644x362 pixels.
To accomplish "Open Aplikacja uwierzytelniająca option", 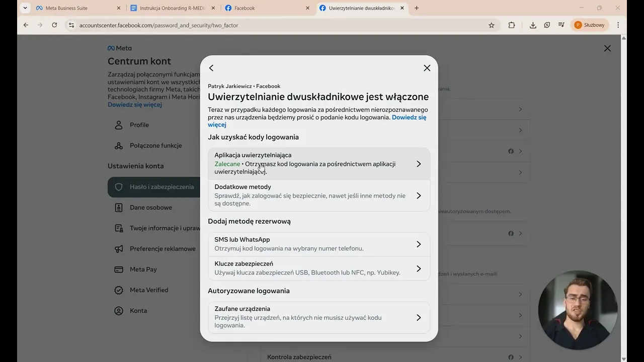I will tap(319, 163).
